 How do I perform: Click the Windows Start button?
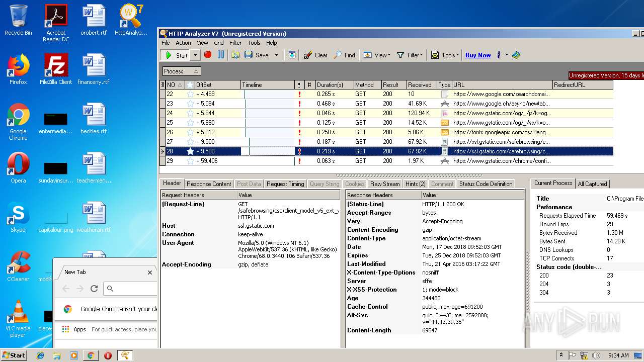pos(14,355)
